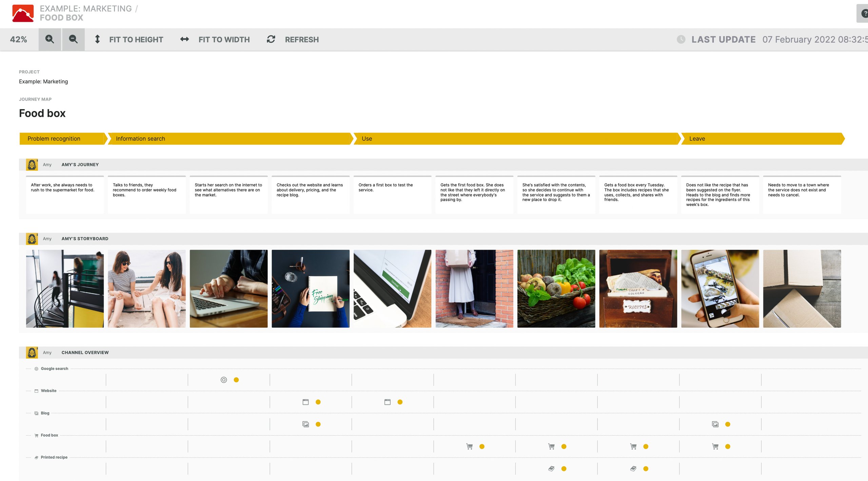Click the help question mark icon

(x=865, y=13)
